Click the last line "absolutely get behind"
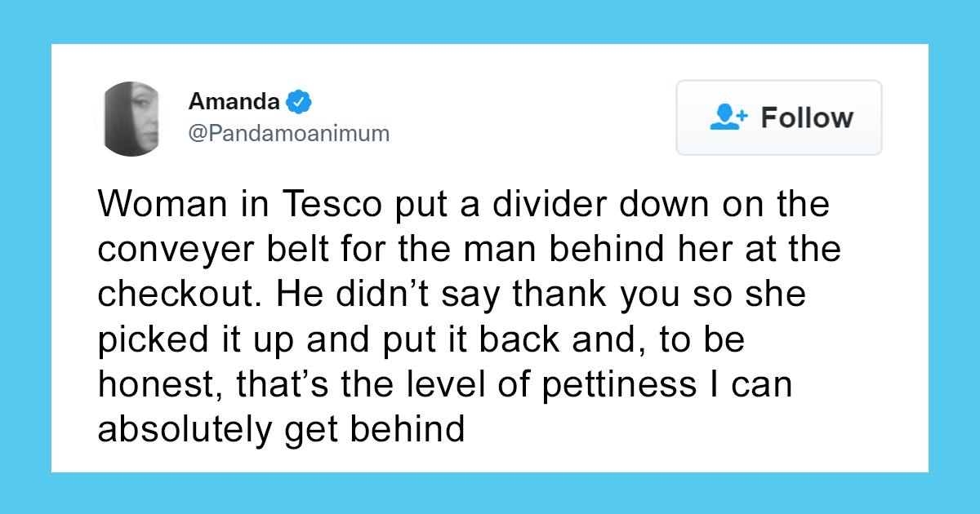Image resolution: width=980 pixels, height=514 pixels. coord(282,429)
